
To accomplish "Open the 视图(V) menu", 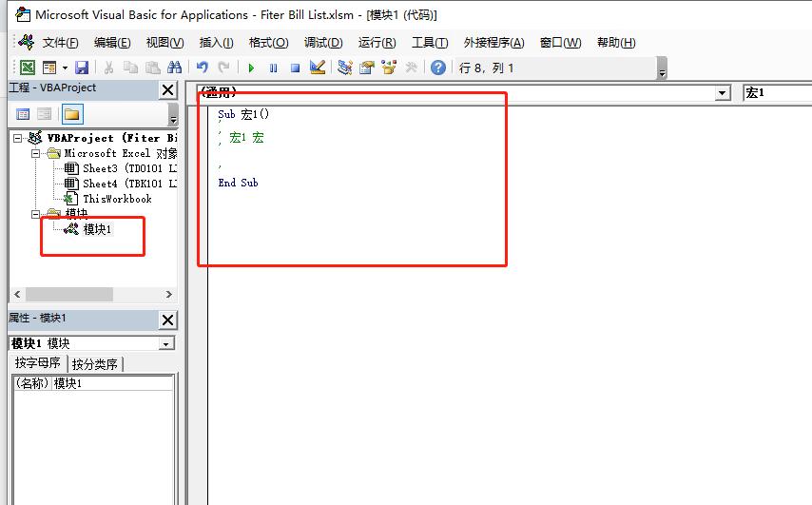I will pos(164,43).
